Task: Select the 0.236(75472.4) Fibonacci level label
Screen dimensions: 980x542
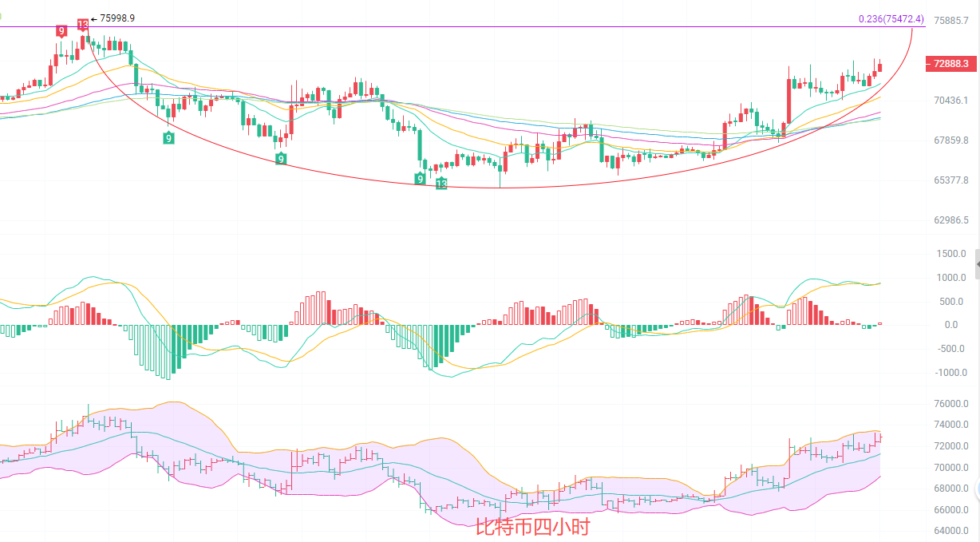Action: click(891, 19)
